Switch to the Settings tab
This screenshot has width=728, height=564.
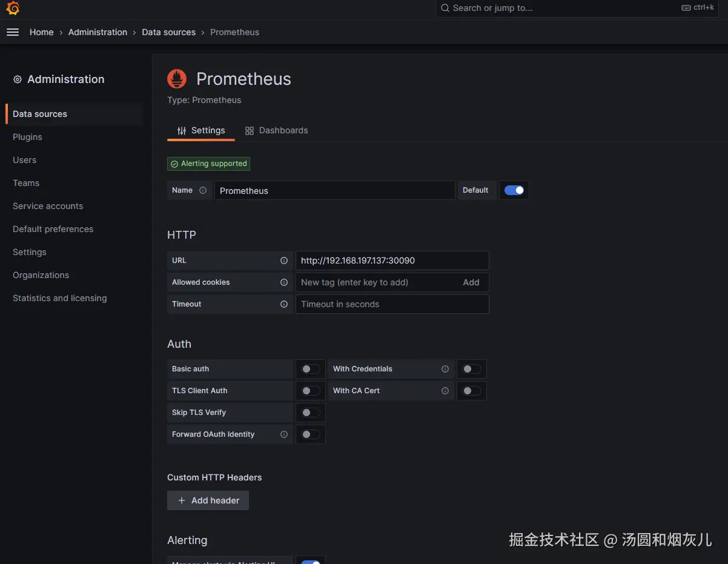(201, 130)
